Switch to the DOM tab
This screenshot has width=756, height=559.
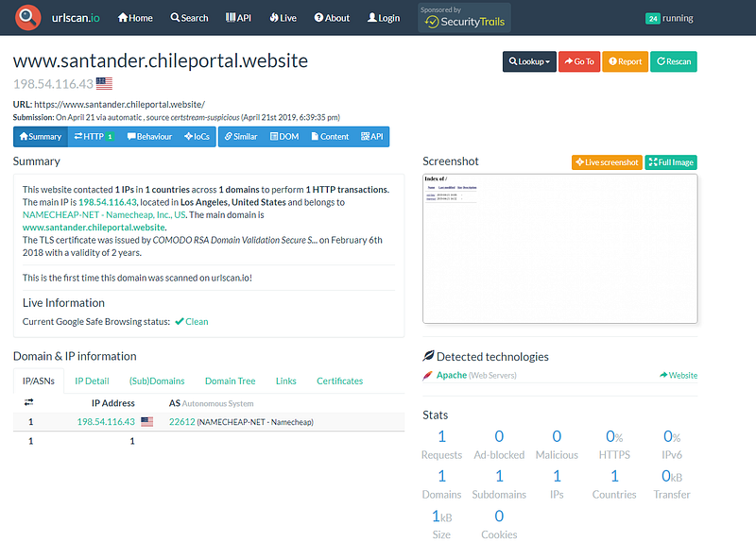(x=284, y=137)
